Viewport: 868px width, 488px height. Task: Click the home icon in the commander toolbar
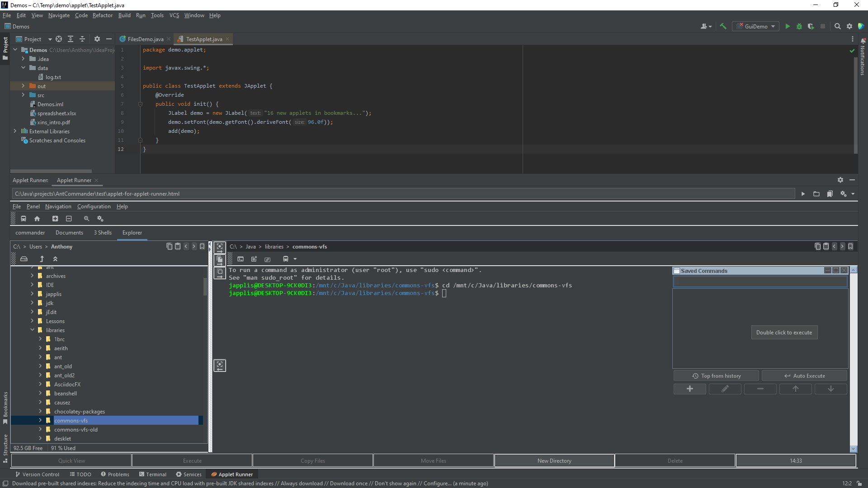click(x=37, y=219)
